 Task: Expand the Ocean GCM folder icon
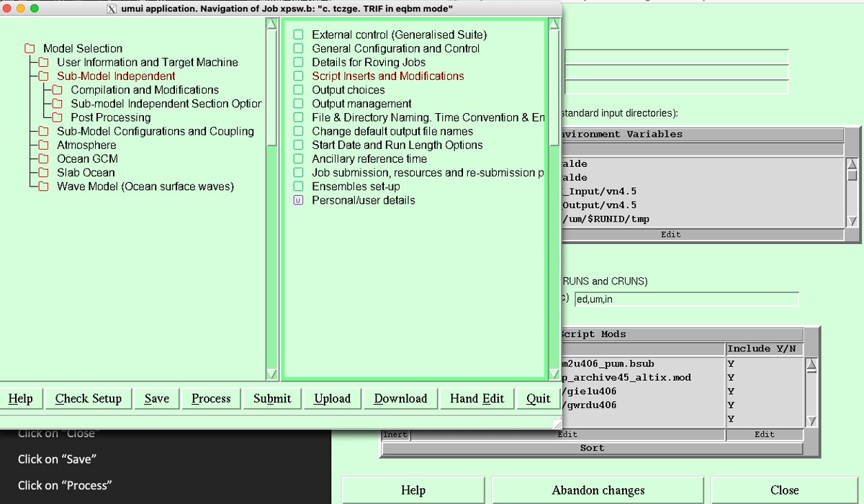43,158
